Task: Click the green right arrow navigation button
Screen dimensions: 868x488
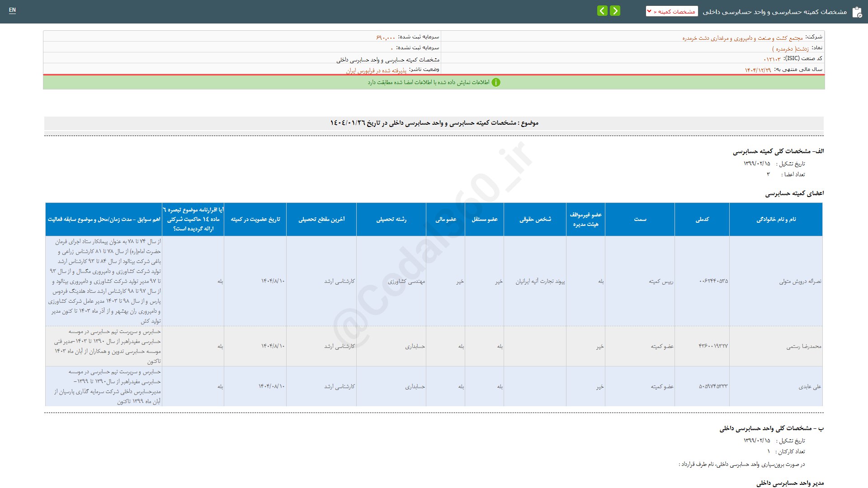Action: [x=615, y=11]
